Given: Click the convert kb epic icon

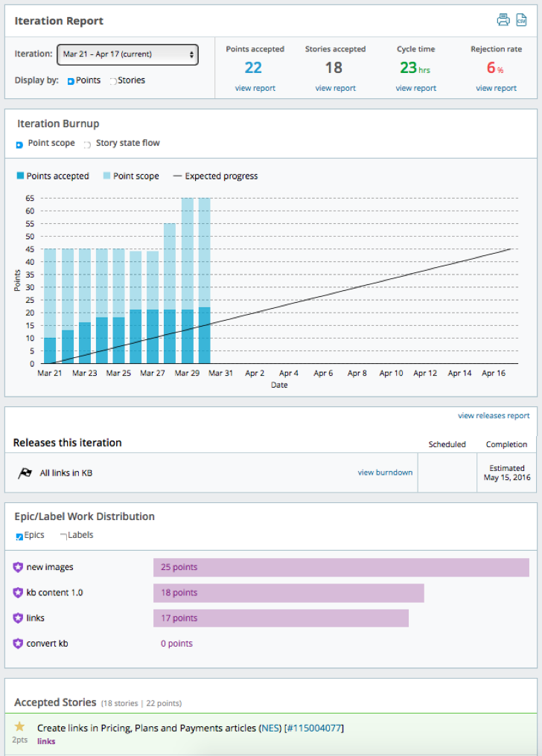Looking at the screenshot, I should [19, 644].
